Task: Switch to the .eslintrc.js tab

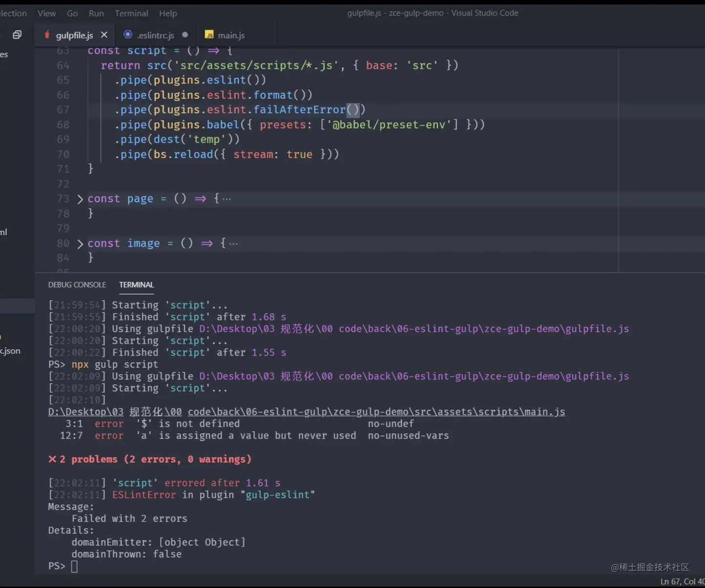Action: tap(156, 35)
